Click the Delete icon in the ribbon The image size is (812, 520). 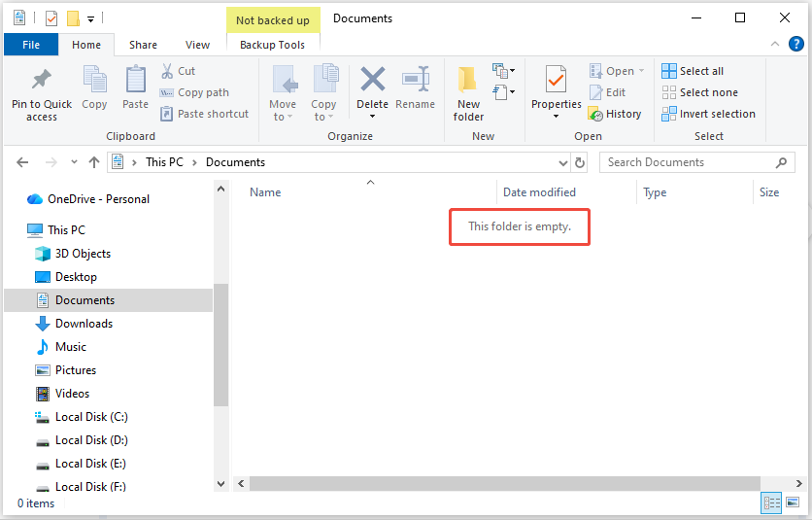372,80
